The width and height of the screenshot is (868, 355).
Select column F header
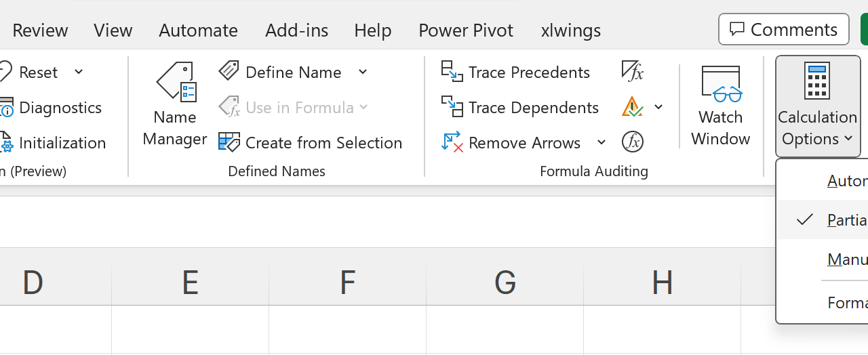coord(347,283)
